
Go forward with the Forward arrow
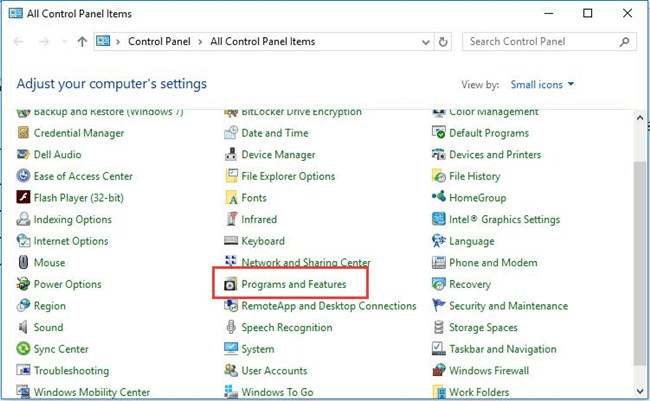pyautogui.click(x=44, y=41)
